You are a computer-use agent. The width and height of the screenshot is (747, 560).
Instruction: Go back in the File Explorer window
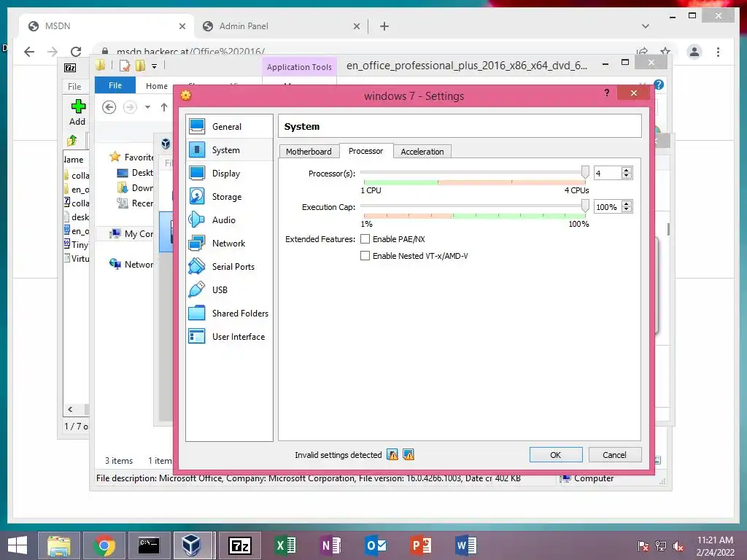click(x=109, y=107)
